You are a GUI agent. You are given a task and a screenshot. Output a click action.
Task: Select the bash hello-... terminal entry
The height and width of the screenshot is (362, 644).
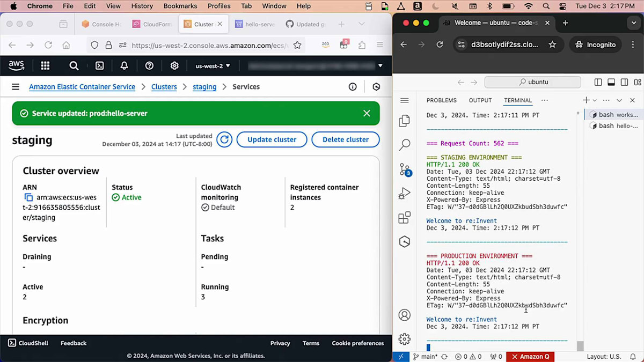(x=614, y=125)
